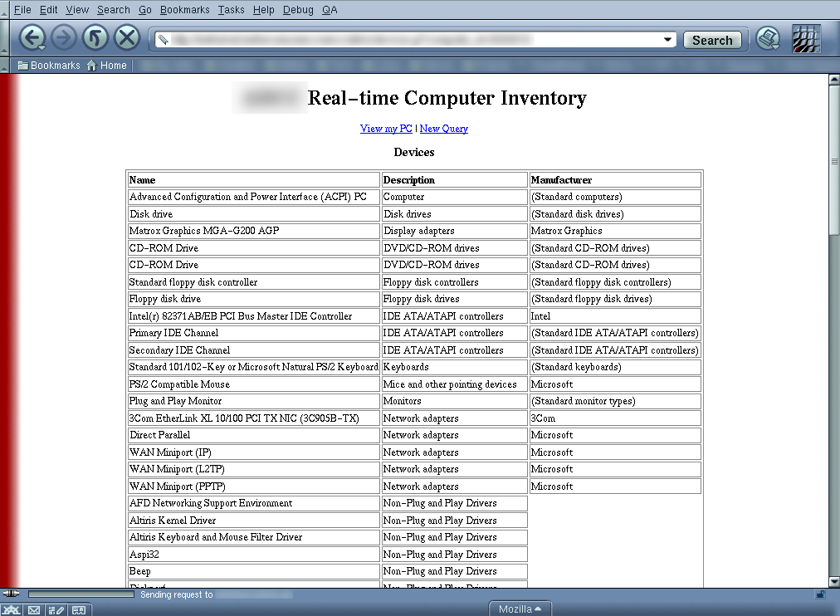Open the URL bar history dropdown
840x616 pixels.
[x=667, y=40]
